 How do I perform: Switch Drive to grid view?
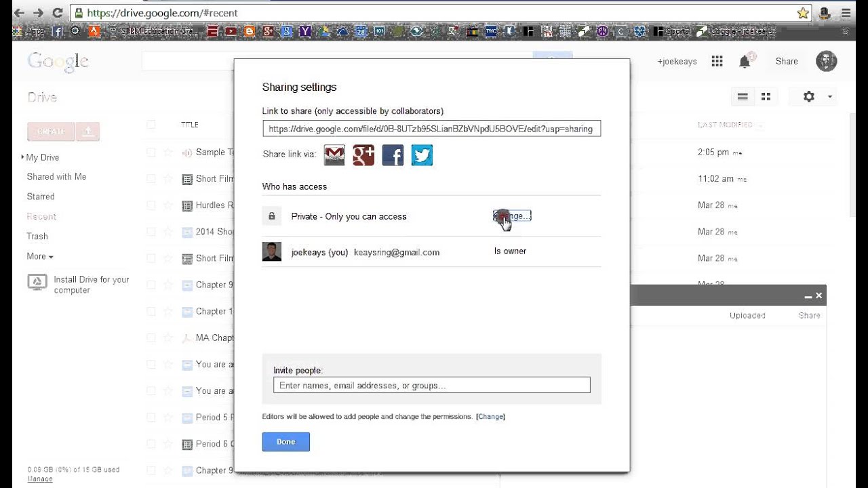tap(766, 97)
